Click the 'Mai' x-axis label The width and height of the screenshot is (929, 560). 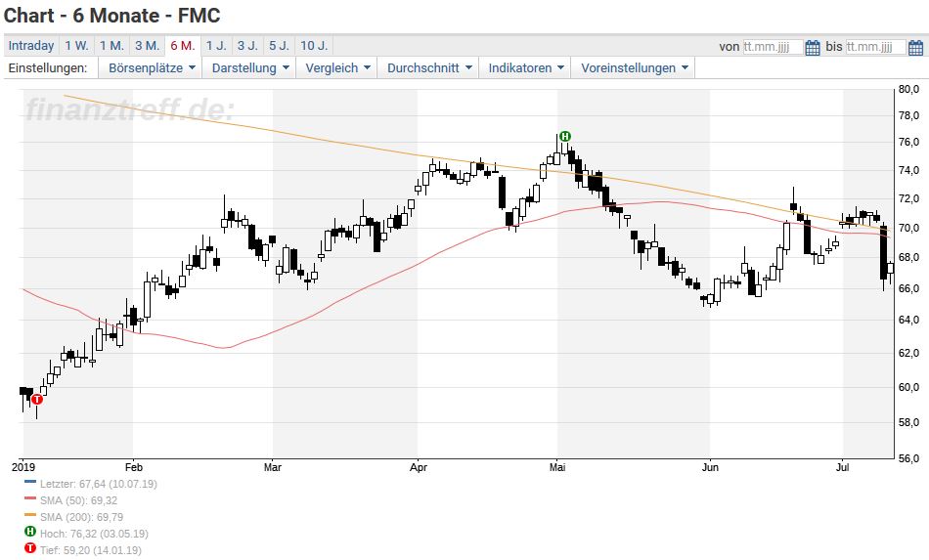557,467
